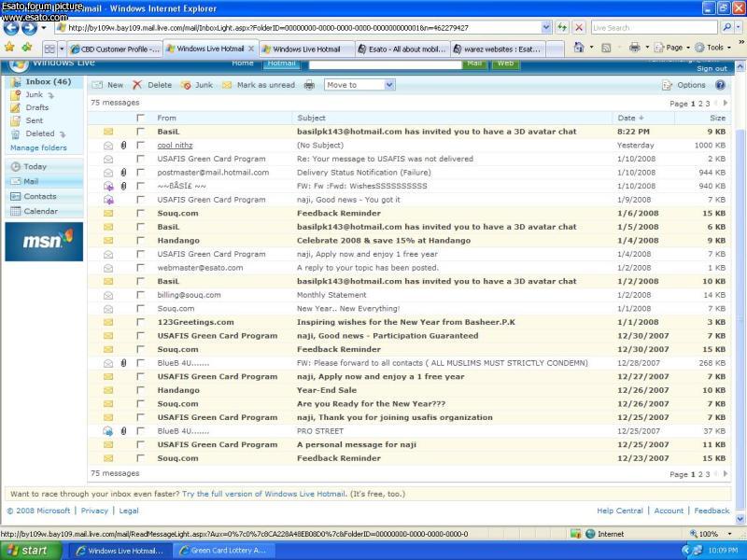Click the IE Forward navigation arrow
Screen dimensions: 747x560
point(29,28)
